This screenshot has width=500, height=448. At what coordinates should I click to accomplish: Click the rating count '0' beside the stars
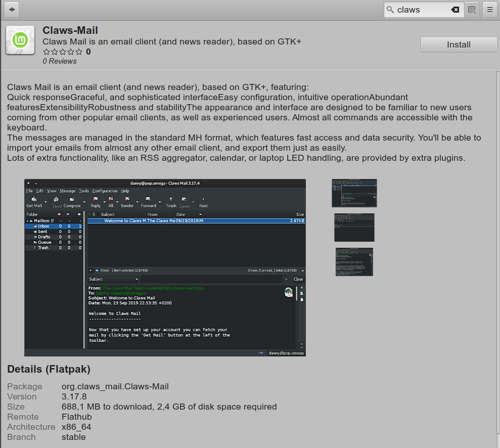[88, 52]
